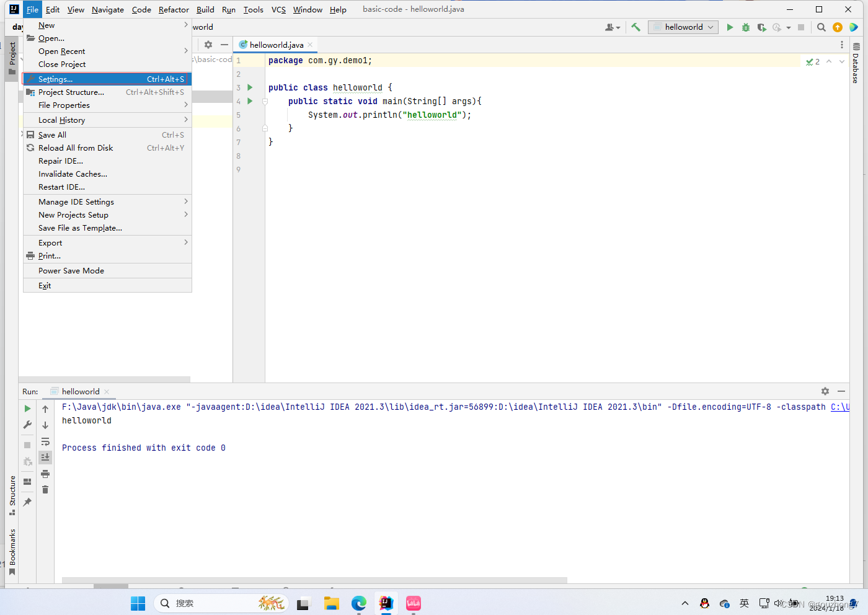Rerun helloworld in Run panel

pos(27,409)
